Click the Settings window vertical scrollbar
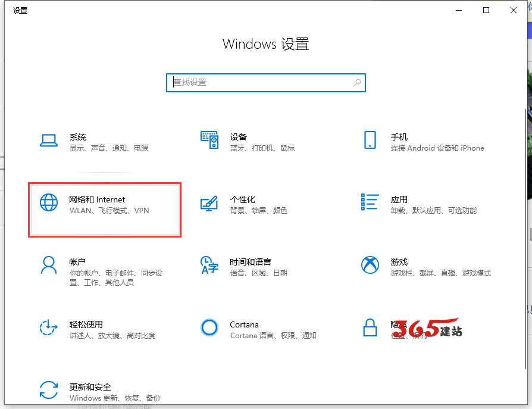 [x=525, y=239]
